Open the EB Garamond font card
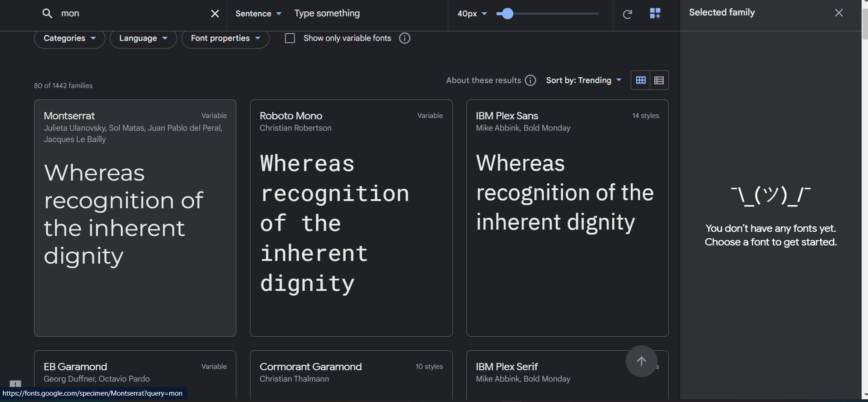Viewport: 868px width, 402px height. 135,375
